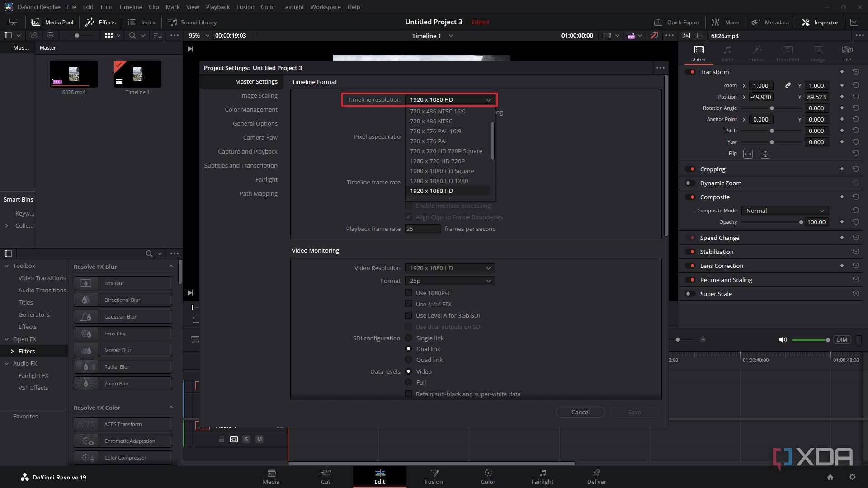Toggle Stabilization enable switch
The image size is (868, 488).
(x=690, y=252)
